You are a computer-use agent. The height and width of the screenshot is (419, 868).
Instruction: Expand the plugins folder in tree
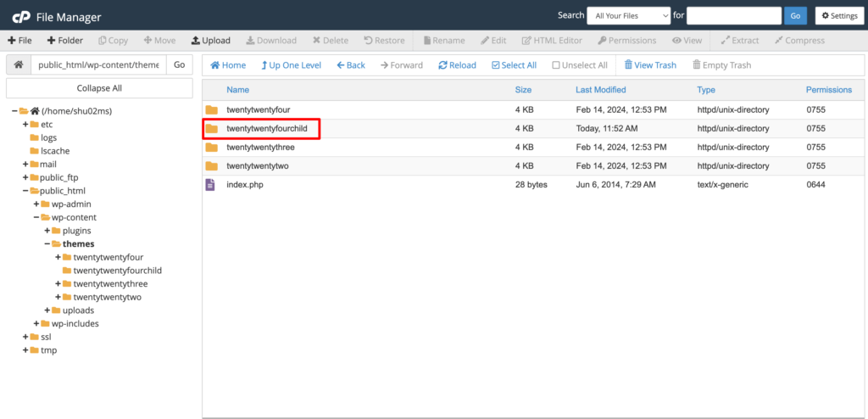(47, 231)
